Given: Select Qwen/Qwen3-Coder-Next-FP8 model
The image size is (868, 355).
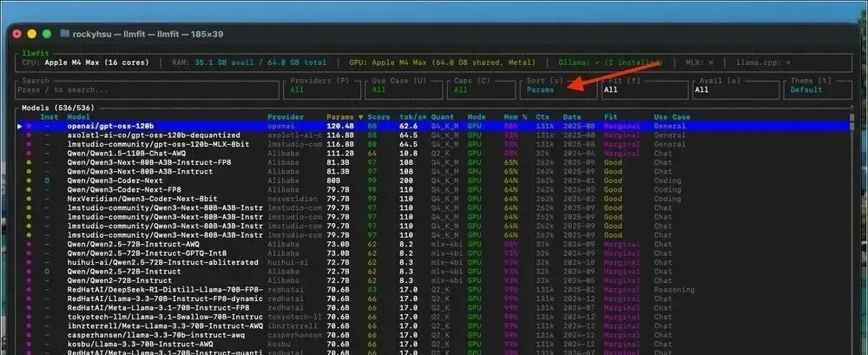Looking at the screenshot, I should point(124,189).
